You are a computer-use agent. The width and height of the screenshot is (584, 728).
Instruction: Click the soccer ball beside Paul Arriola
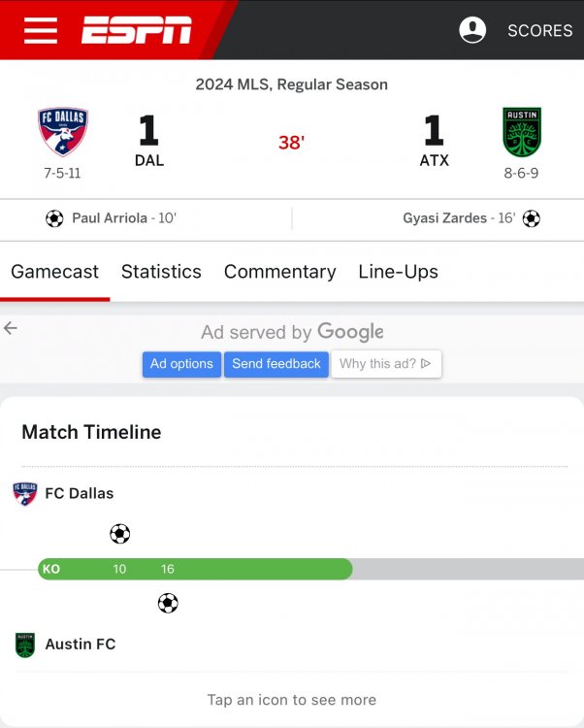(x=54, y=218)
